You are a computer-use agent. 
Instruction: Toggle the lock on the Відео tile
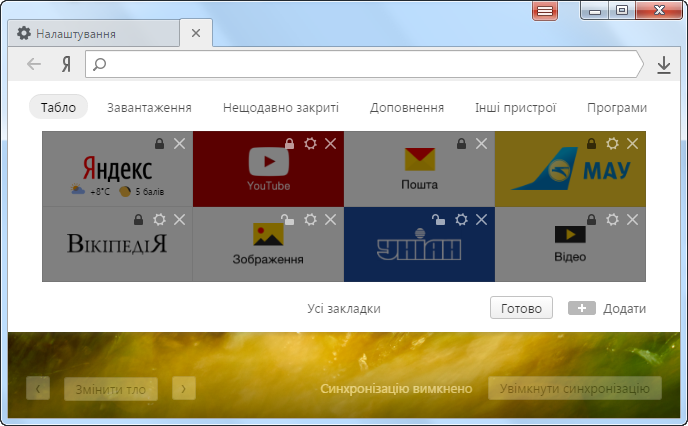coord(591,219)
